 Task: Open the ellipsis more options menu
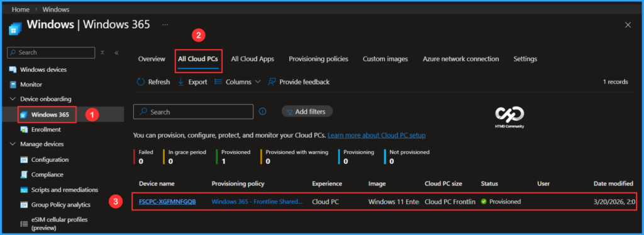(165, 25)
